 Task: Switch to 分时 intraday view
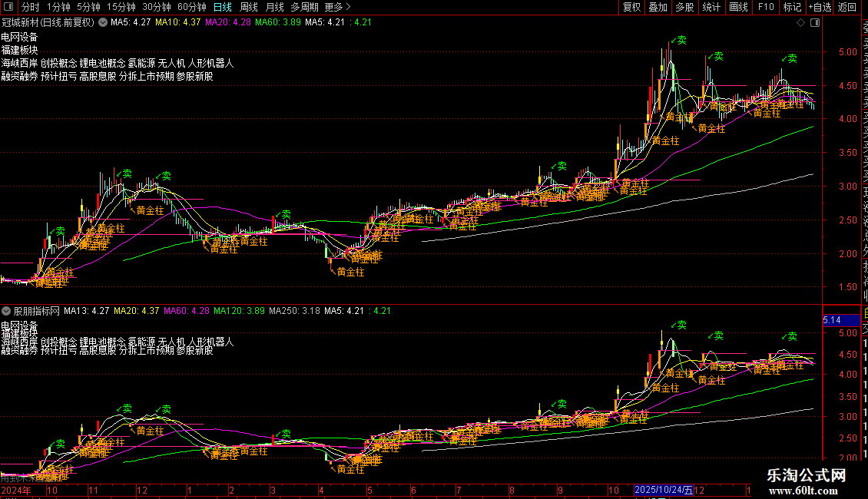[x=30, y=7]
